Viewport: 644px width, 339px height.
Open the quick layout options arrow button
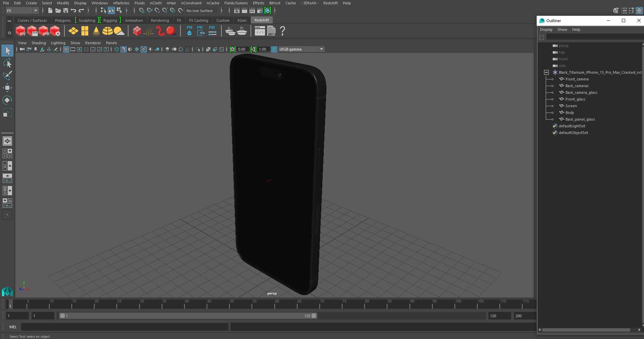coord(7,215)
